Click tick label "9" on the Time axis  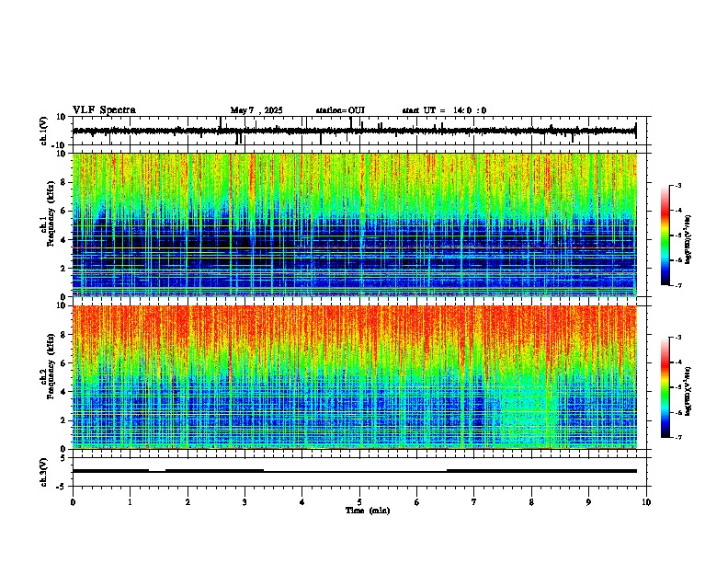[x=588, y=502]
